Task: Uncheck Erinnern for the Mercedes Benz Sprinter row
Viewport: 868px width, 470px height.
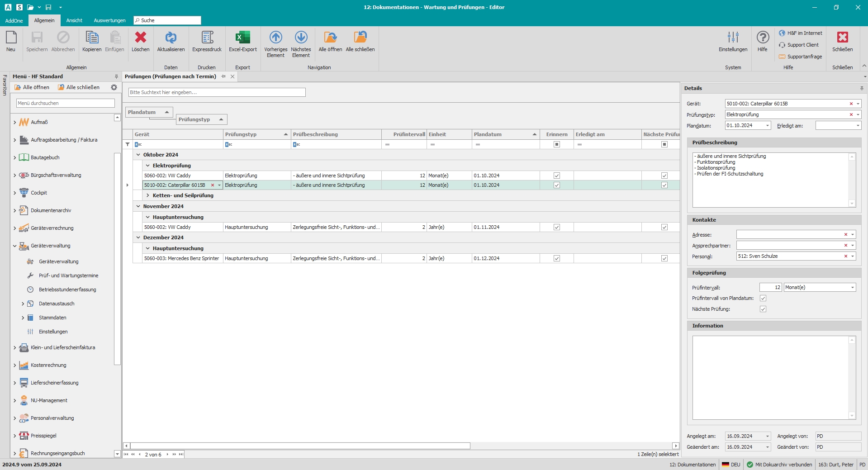Action: [x=557, y=258]
